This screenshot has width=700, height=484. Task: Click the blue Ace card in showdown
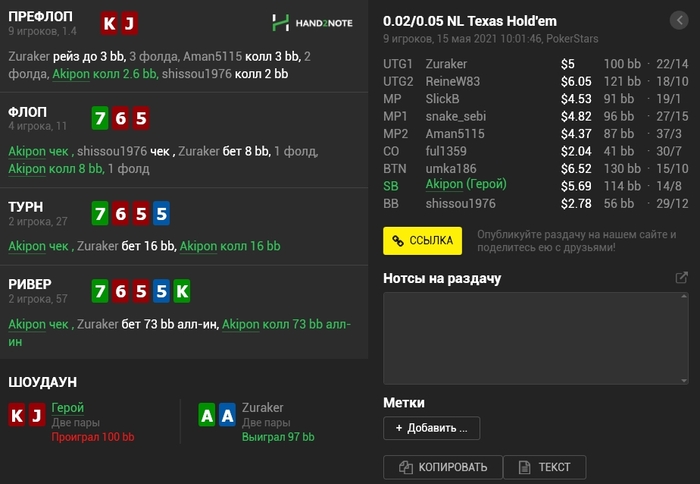click(226, 415)
